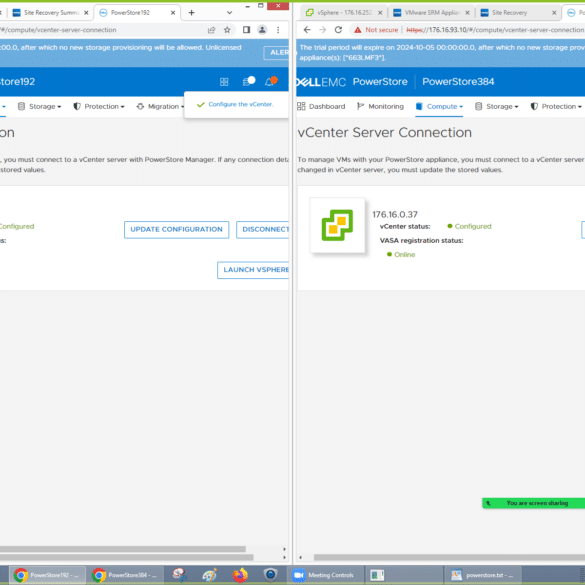Click the left scroll arrow in right window
The width and height of the screenshot is (585, 585).
[300, 557]
